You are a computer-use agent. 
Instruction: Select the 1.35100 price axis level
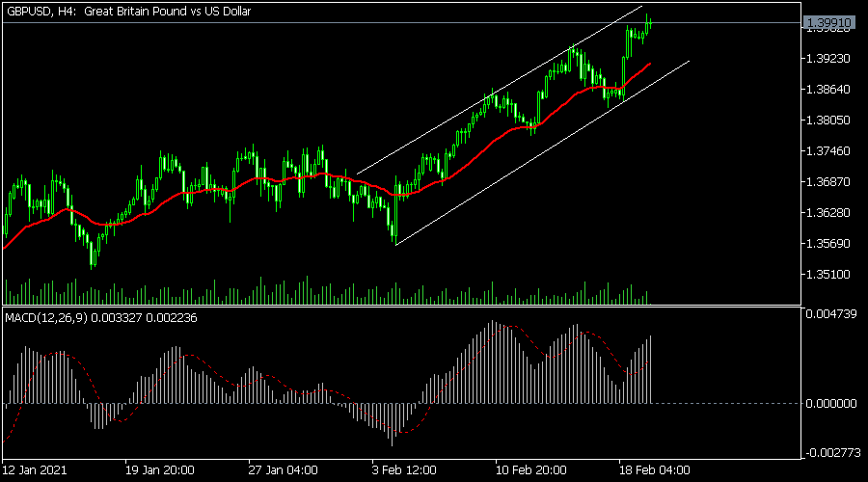[829, 274]
